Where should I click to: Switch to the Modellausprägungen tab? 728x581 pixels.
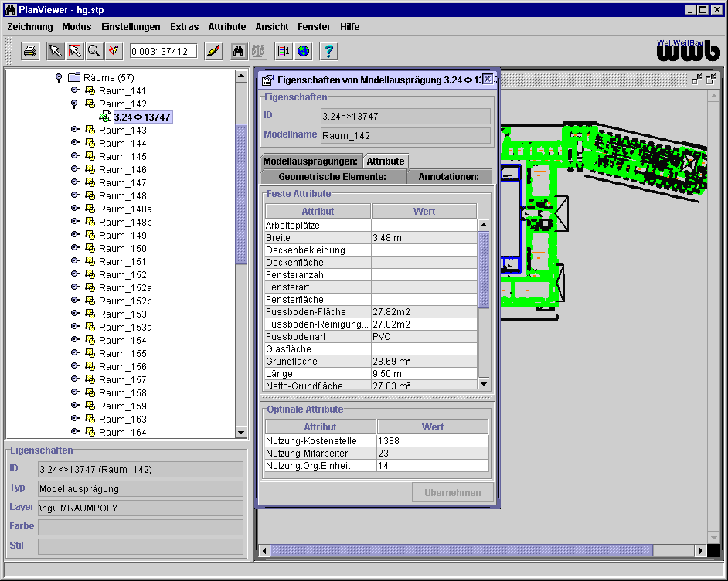(x=311, y=161)
